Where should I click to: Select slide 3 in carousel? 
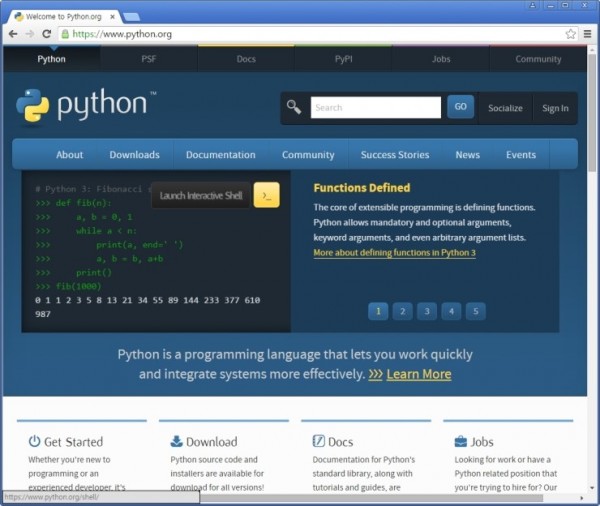(427, 311)
